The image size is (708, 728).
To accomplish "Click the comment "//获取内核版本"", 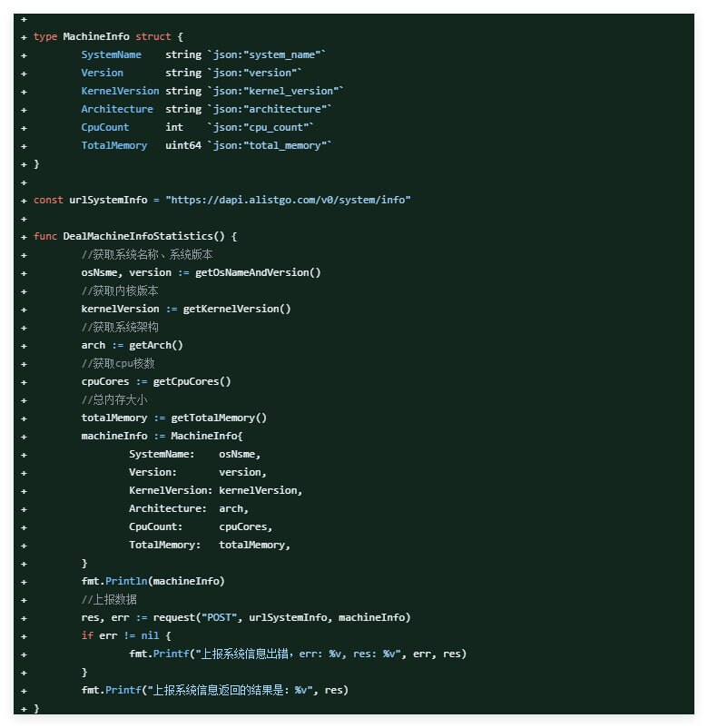I will pos(120,290).
